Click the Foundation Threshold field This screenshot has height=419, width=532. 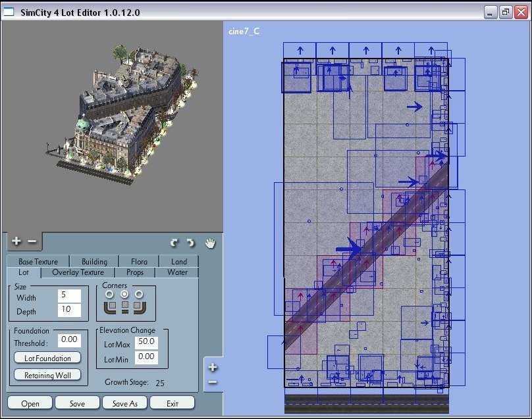pyautogui.click(x=69, y=340)
